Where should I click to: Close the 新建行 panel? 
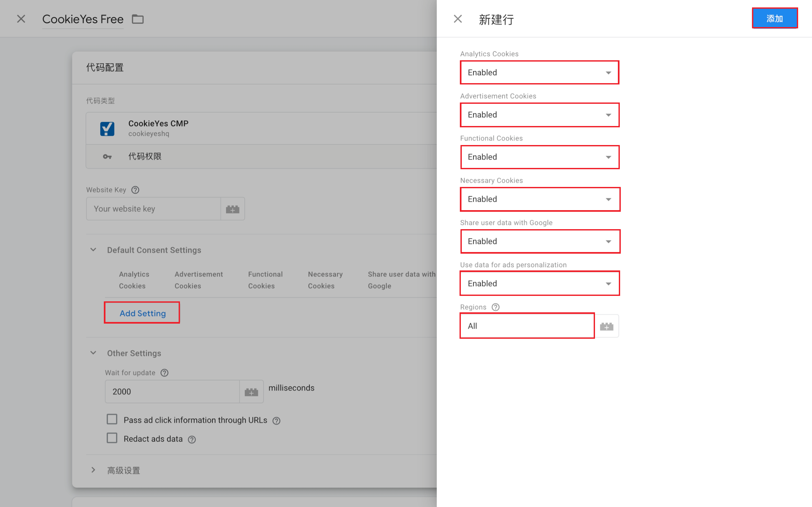tap(458, 19)
